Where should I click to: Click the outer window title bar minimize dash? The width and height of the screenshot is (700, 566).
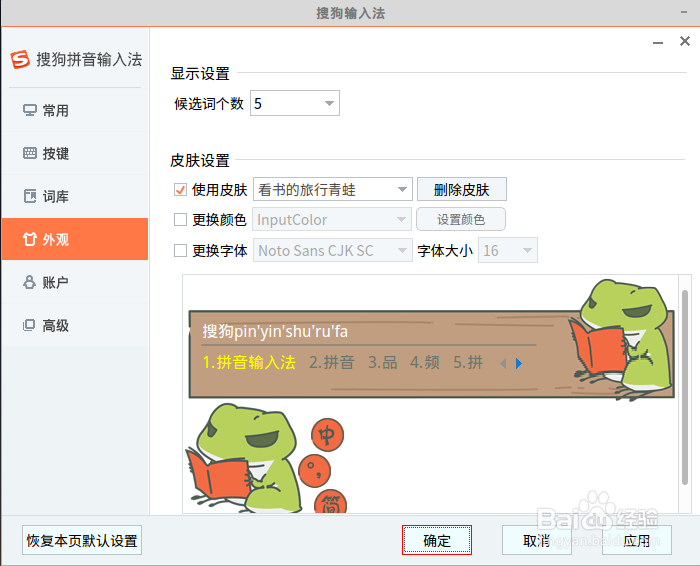[x=684, y=12]
